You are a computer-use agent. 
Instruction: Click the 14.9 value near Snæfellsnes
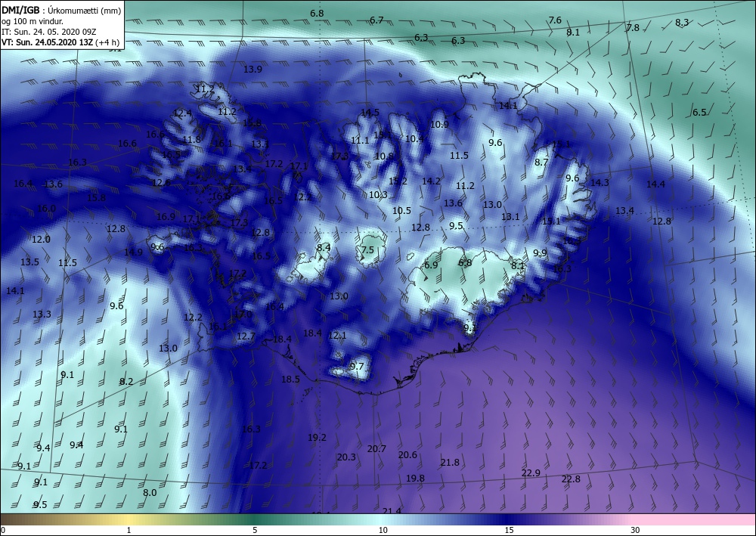click(x=134, y=252)
